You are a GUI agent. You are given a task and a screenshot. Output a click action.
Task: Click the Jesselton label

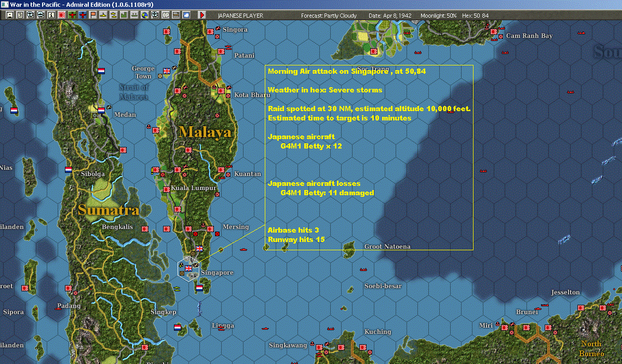(565, 292)
